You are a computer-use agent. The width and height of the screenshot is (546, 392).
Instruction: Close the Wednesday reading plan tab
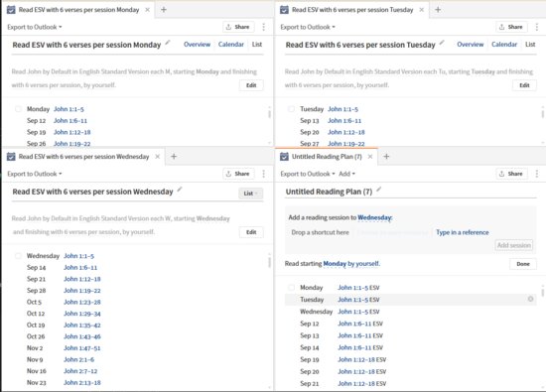pos(158,157)
